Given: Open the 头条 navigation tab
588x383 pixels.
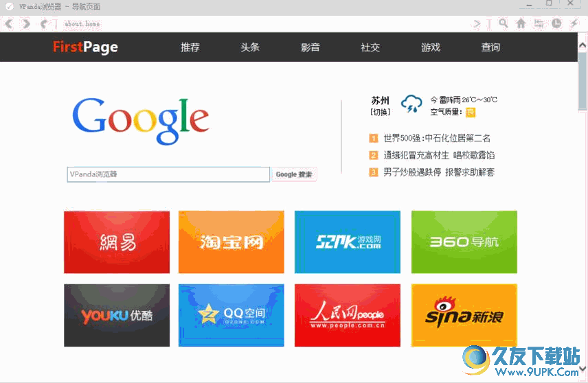Looking at the screenshot, I should coord(250,47).
